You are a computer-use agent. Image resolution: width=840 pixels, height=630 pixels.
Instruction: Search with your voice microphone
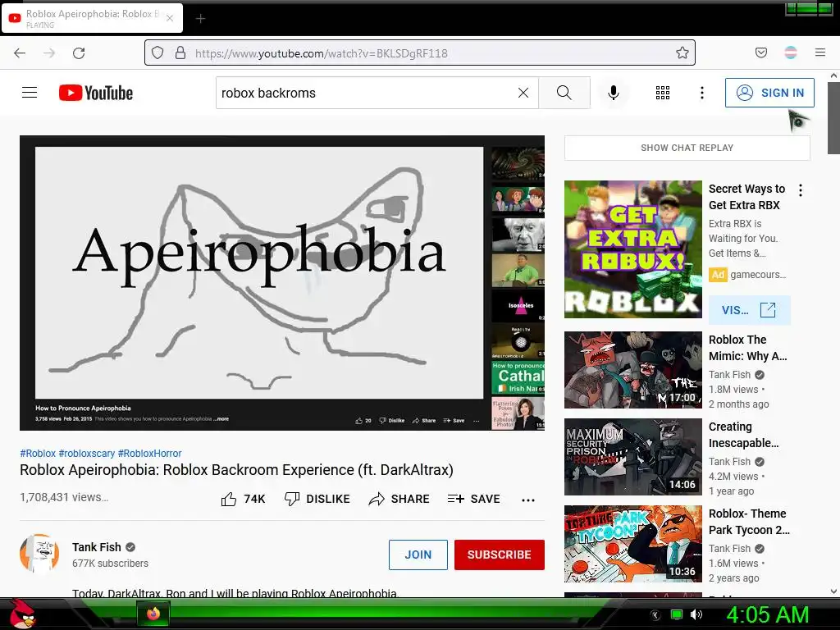(614, 93)
